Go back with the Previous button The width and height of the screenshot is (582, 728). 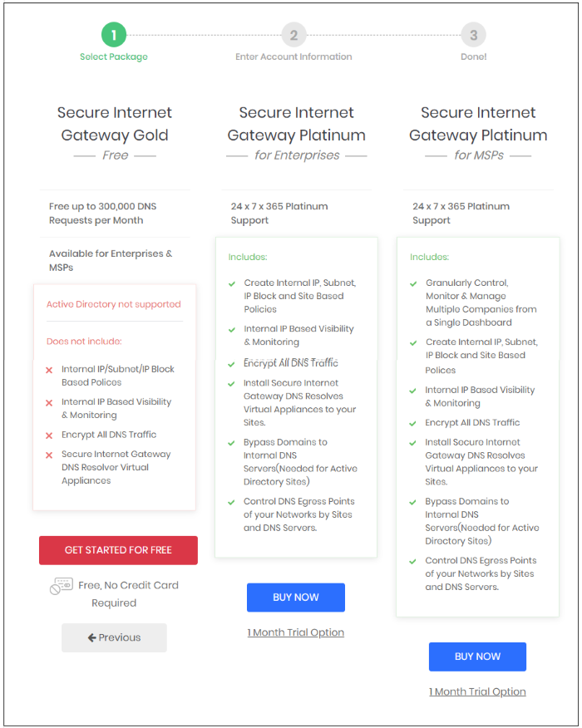click(x=114, y=637)
